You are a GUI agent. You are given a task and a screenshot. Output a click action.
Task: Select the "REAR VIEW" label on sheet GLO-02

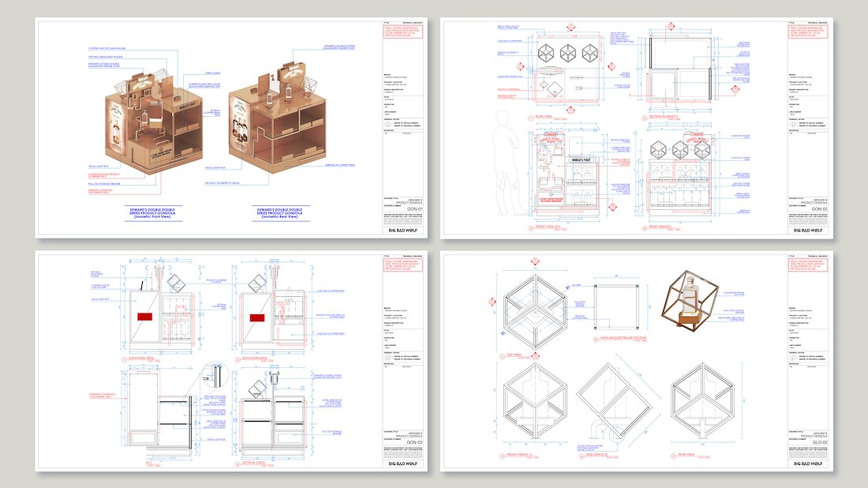[686, 455]
